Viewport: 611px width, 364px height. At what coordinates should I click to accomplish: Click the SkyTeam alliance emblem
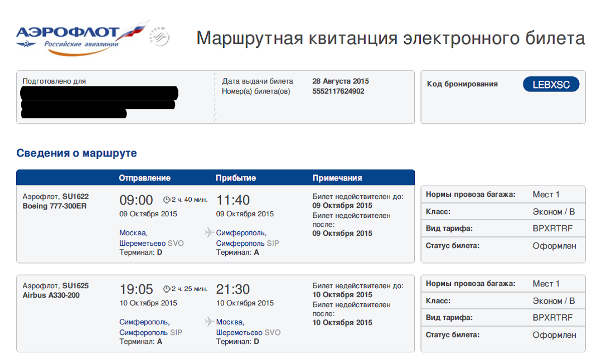[159, 37]
